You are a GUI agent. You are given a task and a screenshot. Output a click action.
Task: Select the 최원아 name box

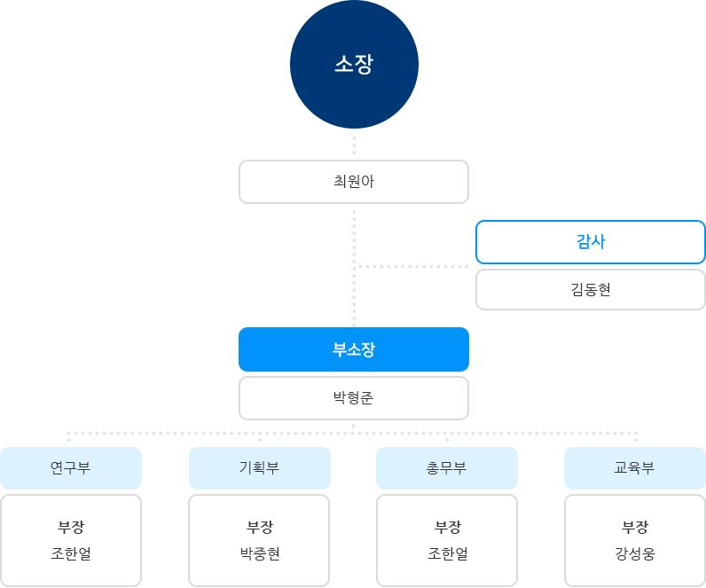[x=354, y=182]
